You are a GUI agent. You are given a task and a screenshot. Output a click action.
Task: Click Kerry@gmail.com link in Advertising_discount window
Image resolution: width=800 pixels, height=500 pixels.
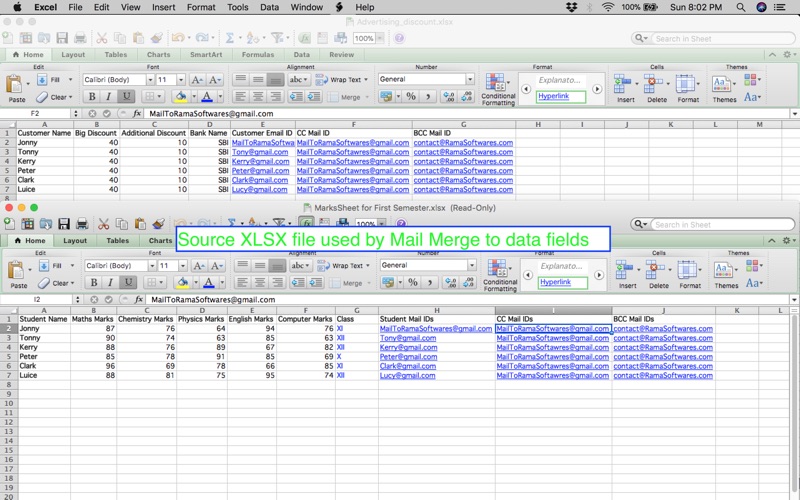pos(260,161)
